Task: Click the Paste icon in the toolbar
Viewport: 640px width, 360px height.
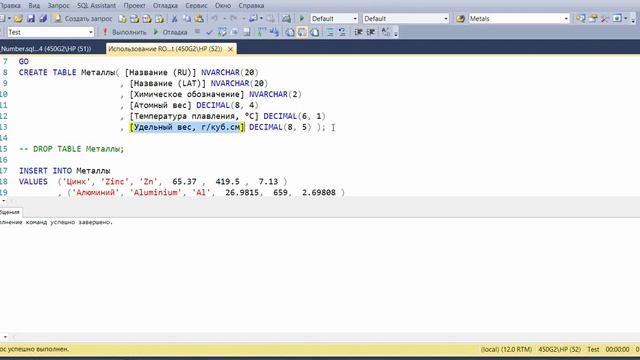Action: [199, 19]
